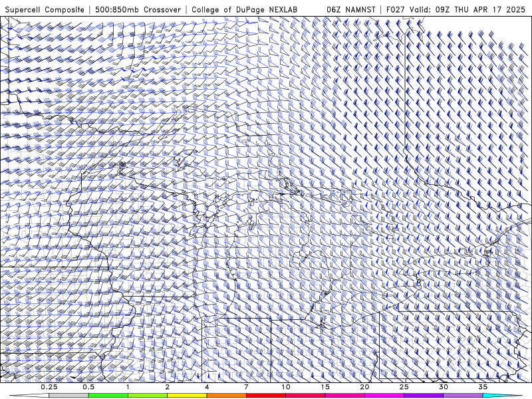The image size is (532, 399).
Task: Click the '20' colorbar label
Action: tap(364, 387)
